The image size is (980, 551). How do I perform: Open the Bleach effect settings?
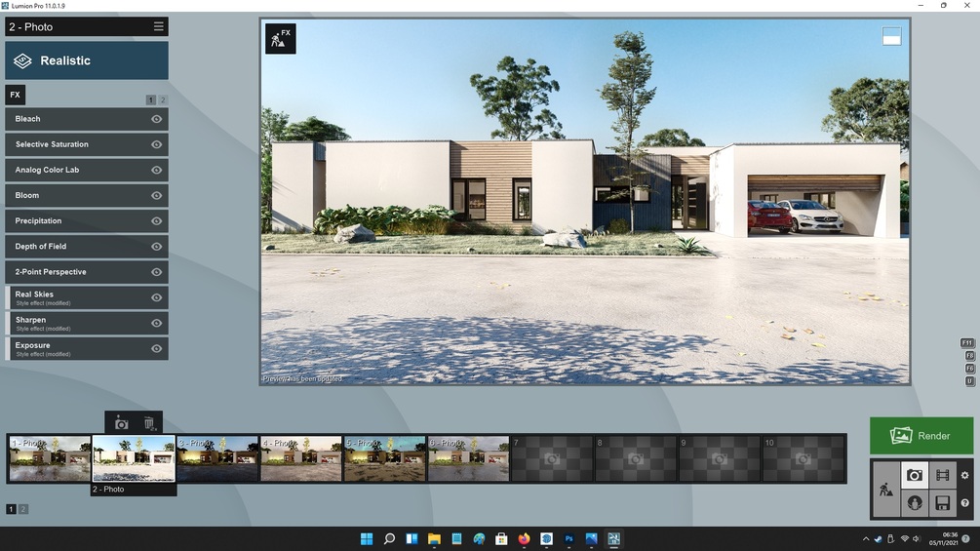(x=86, y=119)
